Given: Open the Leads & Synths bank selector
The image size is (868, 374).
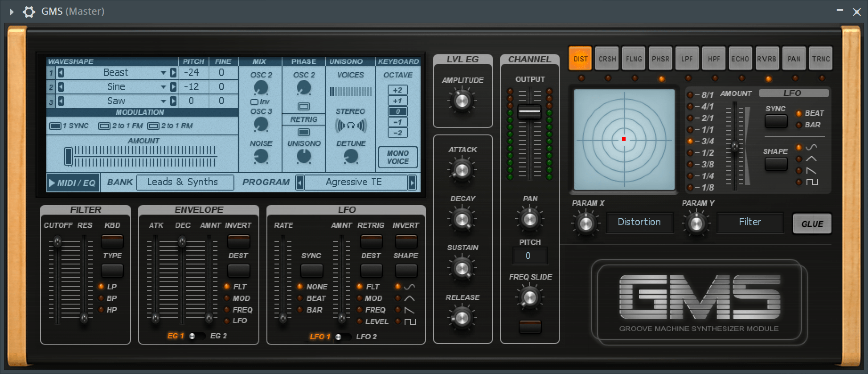Looking at the screenshot, I should (185, 182).
